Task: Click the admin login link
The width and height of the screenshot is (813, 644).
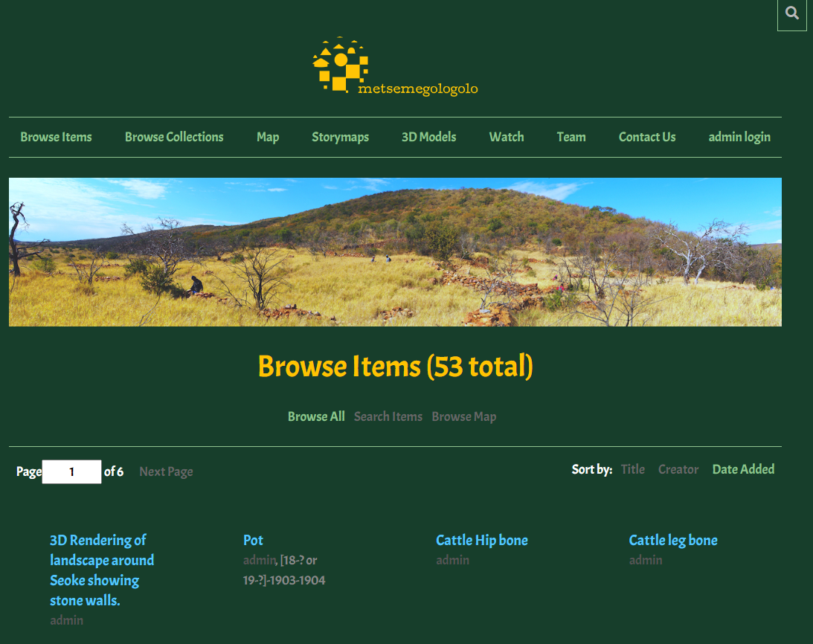Action: (x=739, y=137)
